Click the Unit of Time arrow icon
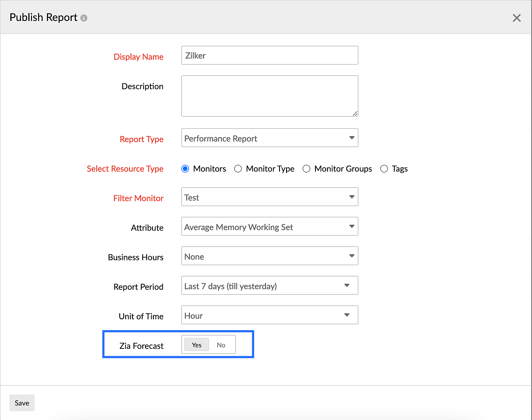 tap(347, 315)
